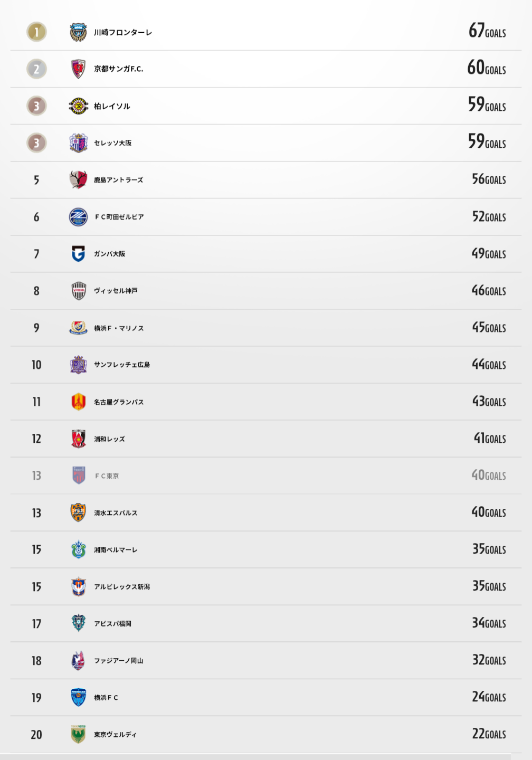Click the Nagoya Grampus red crest
This screenshot has width=532, height=760.
click(x=78, y=402)
